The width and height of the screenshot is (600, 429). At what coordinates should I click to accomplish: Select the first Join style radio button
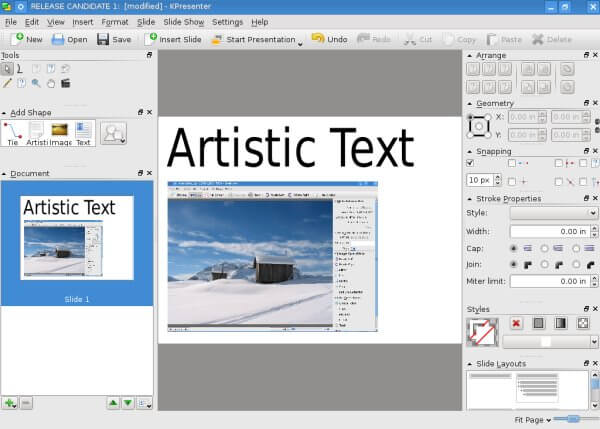coord(514,265)
